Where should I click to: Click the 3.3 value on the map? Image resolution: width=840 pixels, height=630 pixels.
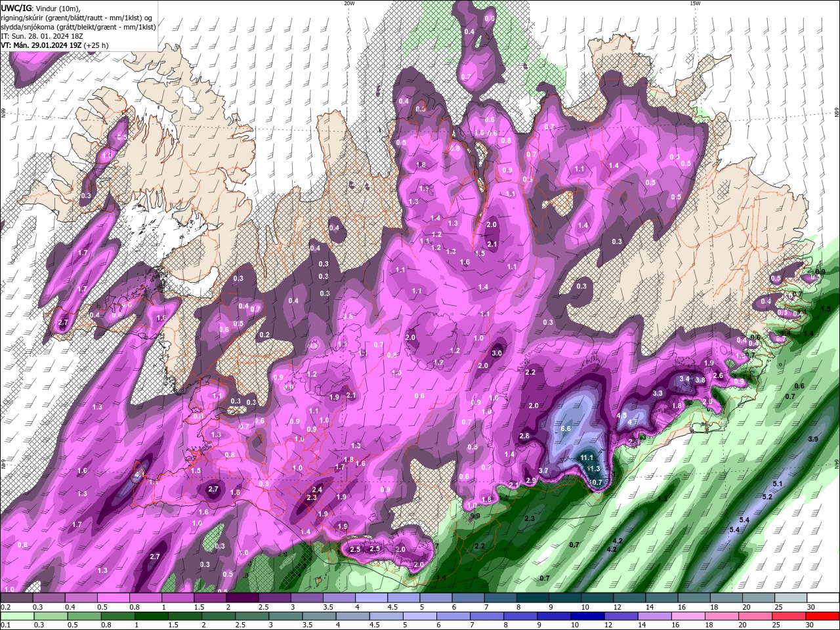658,393
